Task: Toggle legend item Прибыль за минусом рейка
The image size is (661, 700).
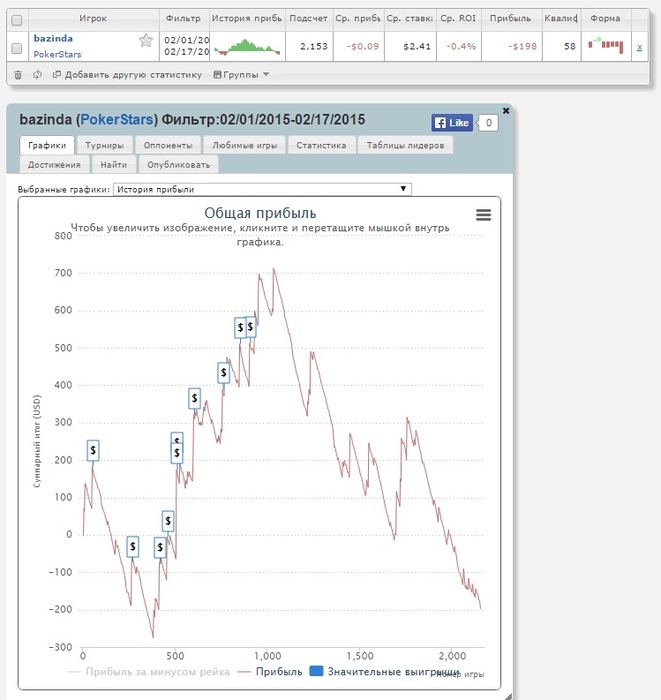Action: point(149,672)
